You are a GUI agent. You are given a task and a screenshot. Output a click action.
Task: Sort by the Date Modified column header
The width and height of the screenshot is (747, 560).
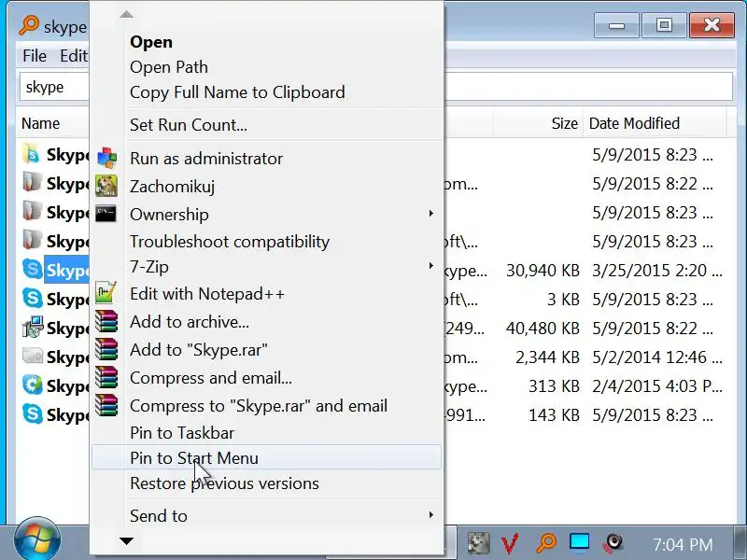634,123
